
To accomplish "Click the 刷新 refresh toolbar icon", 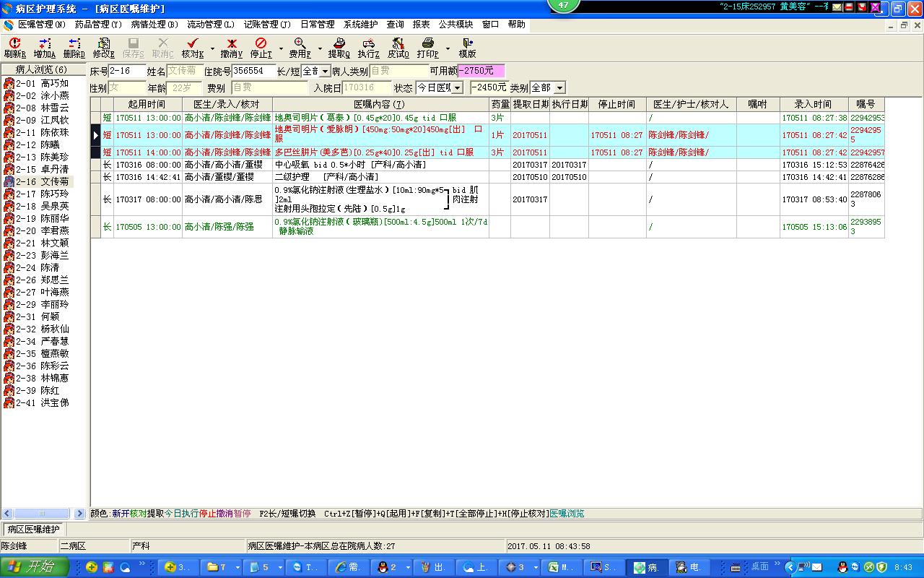I will 14,43.
